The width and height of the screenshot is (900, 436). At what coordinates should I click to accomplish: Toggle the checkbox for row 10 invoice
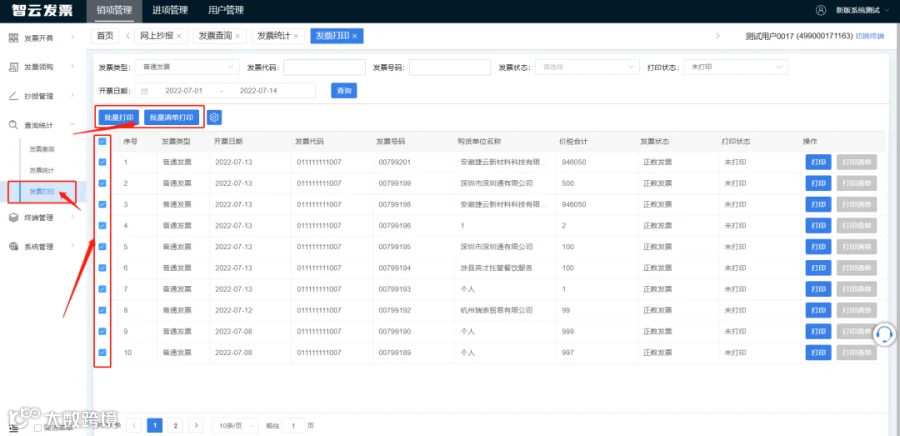click(x=102, y=353)
